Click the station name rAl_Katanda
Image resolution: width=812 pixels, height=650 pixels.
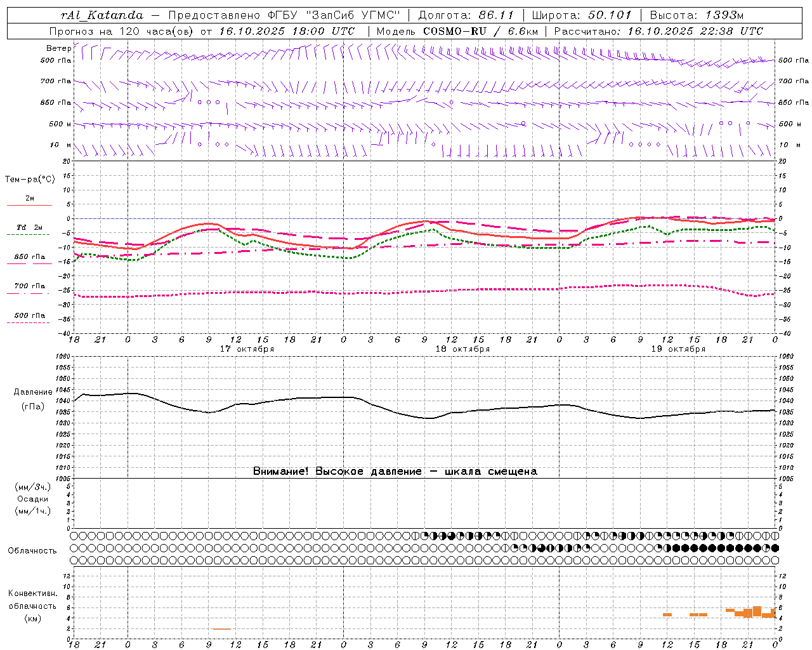(102, 15)
